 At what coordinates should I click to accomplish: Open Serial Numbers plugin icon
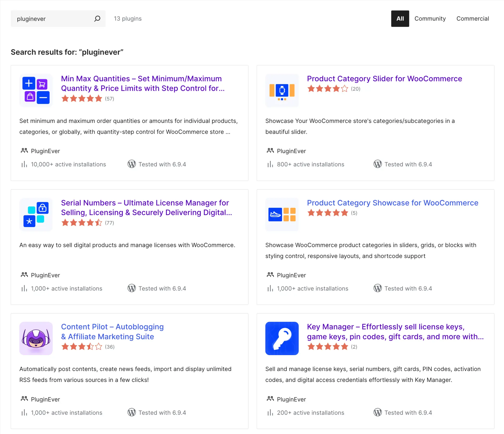(36, 215)
